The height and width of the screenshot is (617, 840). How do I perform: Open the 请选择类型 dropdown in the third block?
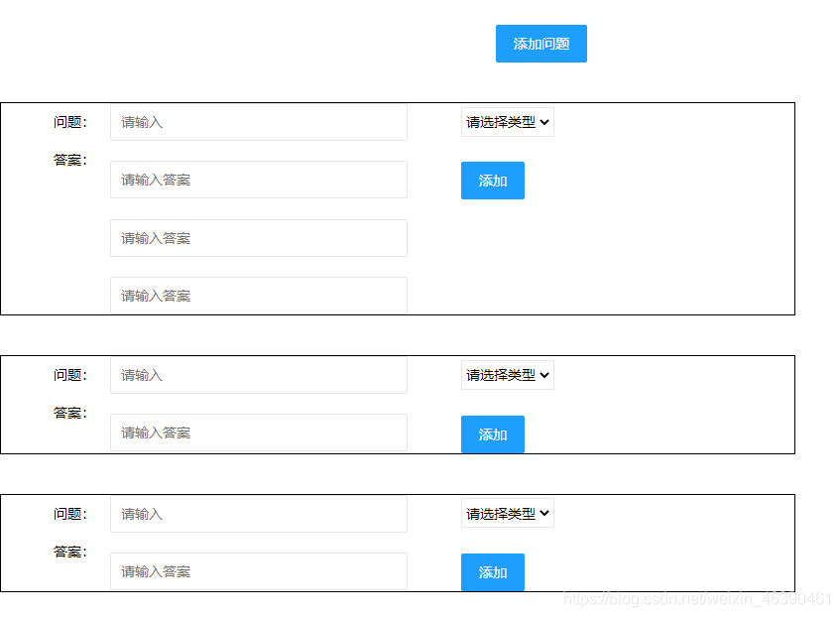coord(507,513)
